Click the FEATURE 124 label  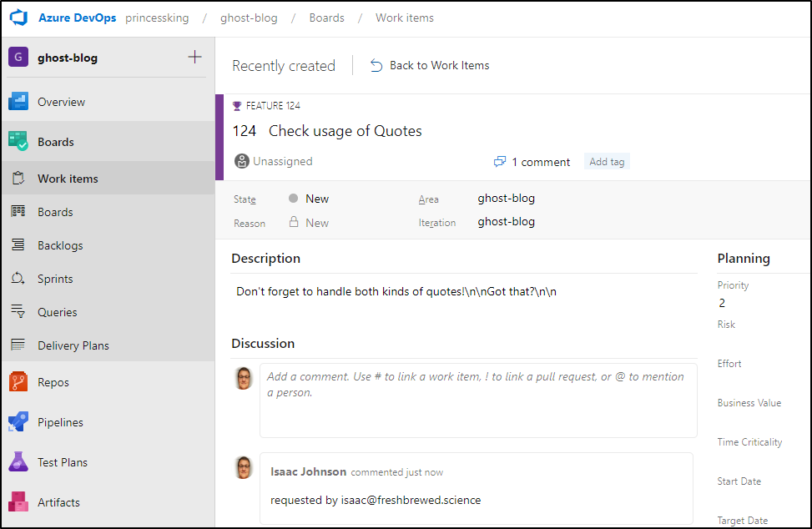pyautogui.click(x=273, y=106)
